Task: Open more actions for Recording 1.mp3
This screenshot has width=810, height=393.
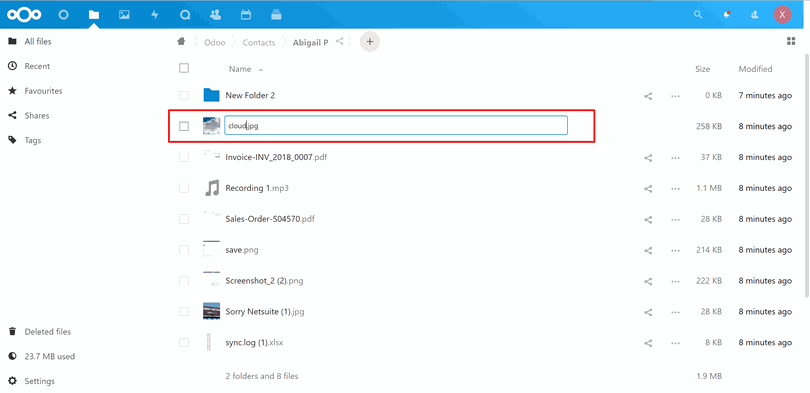Action: pos(675,188)
